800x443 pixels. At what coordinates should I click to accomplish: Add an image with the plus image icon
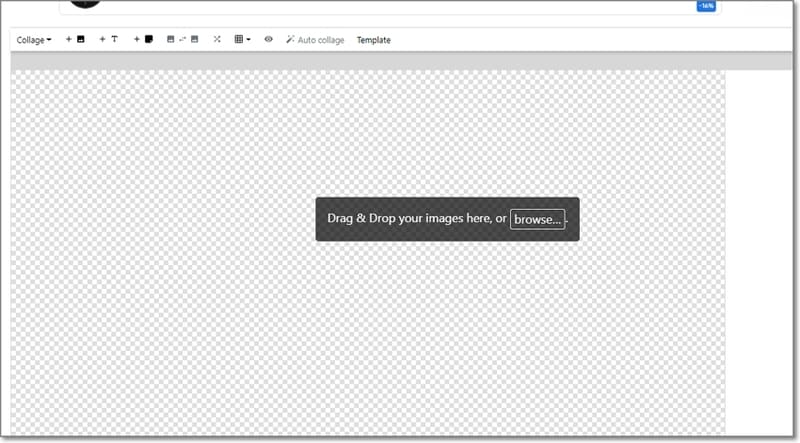75,39
